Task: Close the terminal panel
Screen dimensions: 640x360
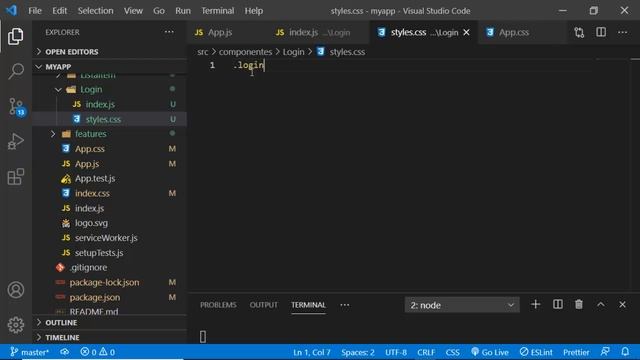Action: (x=622, y=304)
